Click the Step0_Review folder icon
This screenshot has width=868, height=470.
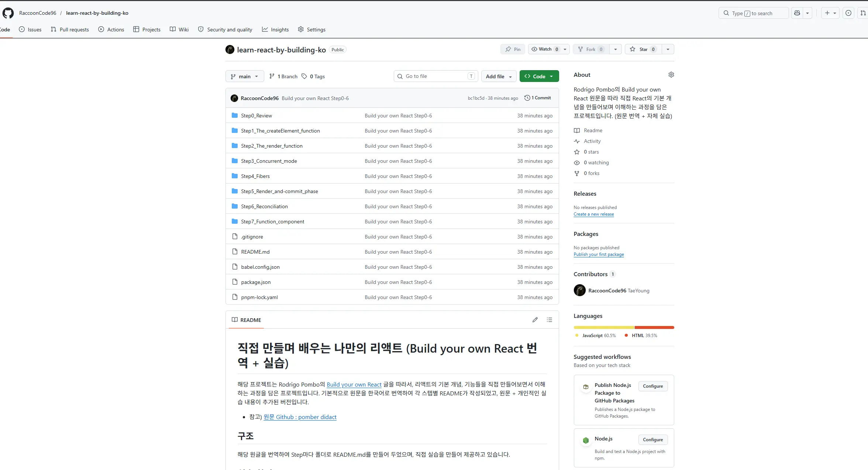tap(235, 116)
